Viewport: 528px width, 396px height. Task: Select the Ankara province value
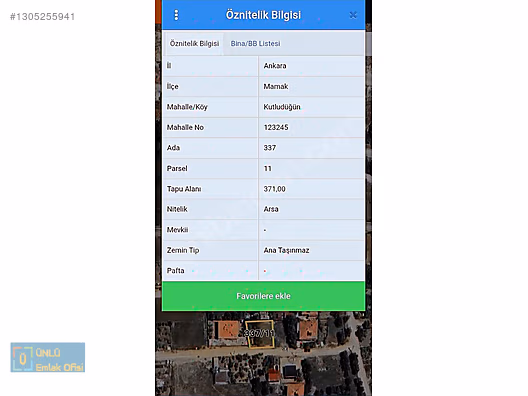click(x=275, y=66)
